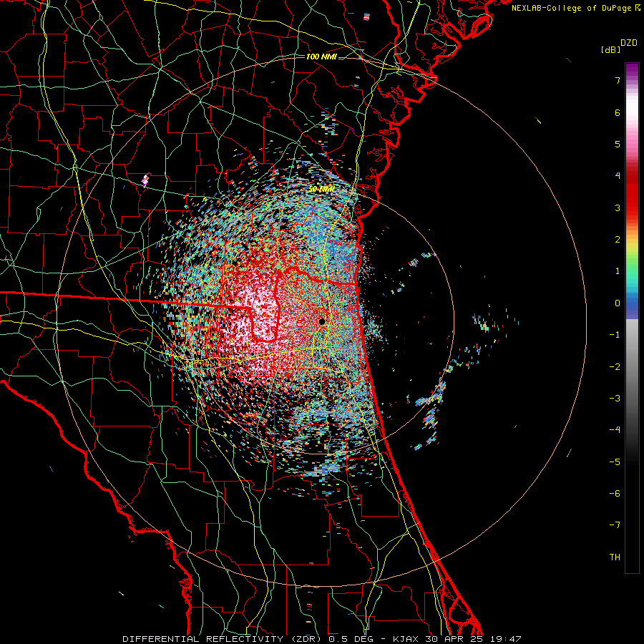Select the 3 value on the scale
The image size is (644, 644).
tap(618, 208)
